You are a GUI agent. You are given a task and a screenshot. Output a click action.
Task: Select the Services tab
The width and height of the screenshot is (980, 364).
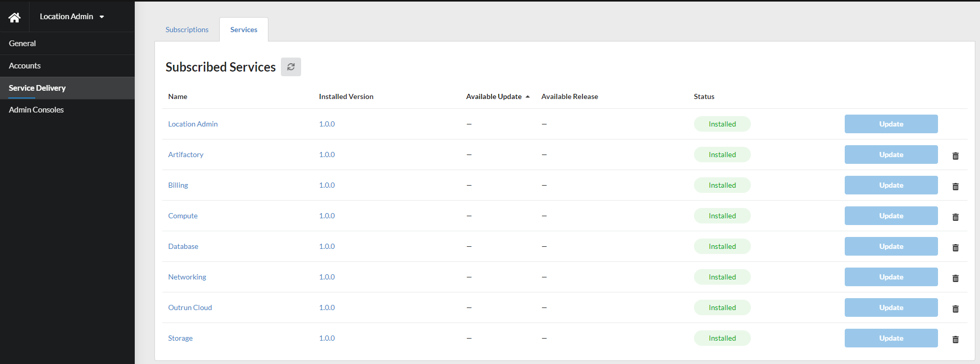pos(244,30)
